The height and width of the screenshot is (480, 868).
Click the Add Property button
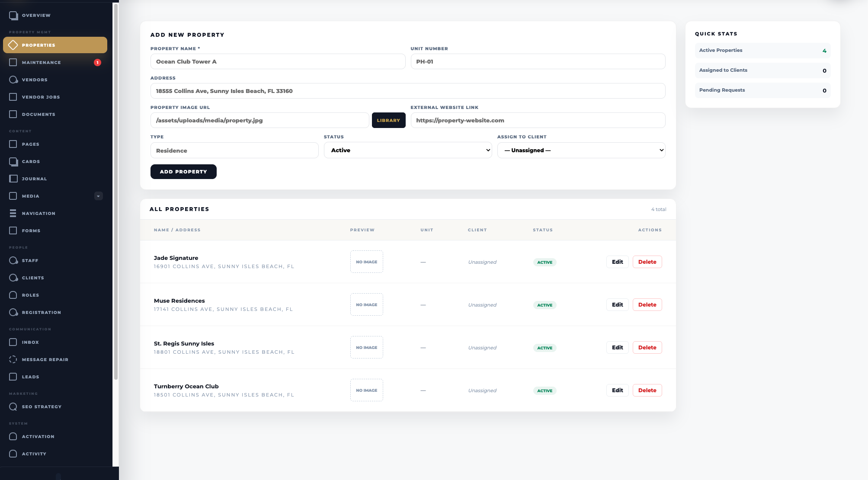click(x=183, y=172)
